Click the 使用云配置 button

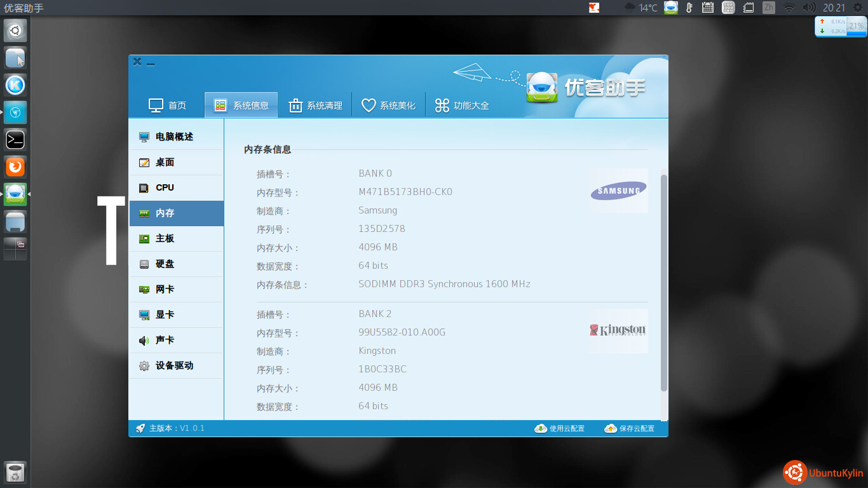pyautogui.click(x=560, y=428)
